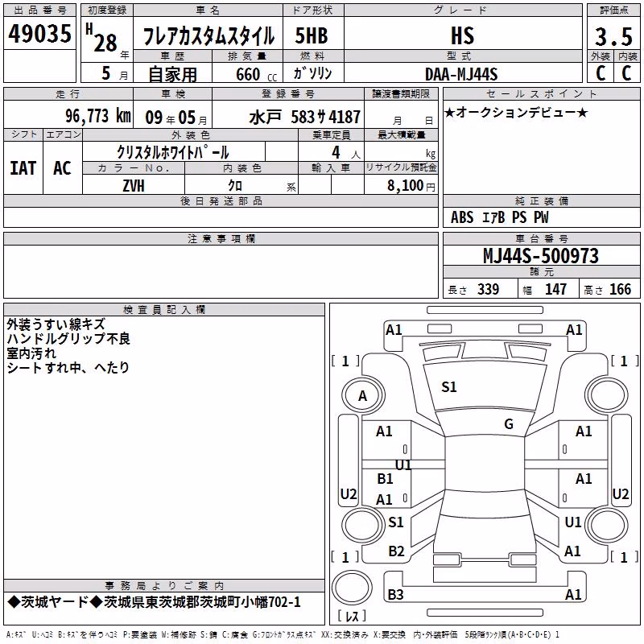The width and height of the screenshot is (644, 644).
Task: Select the air conditioner value AC
Action: [x=62, y=168]
